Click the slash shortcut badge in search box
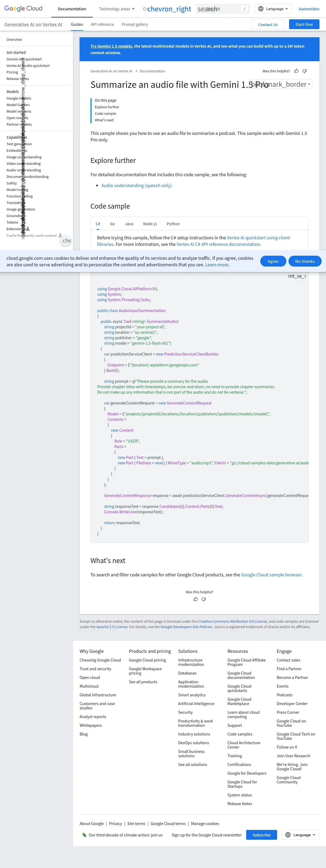This screenshot has height=868, width=326. point(244,9)
